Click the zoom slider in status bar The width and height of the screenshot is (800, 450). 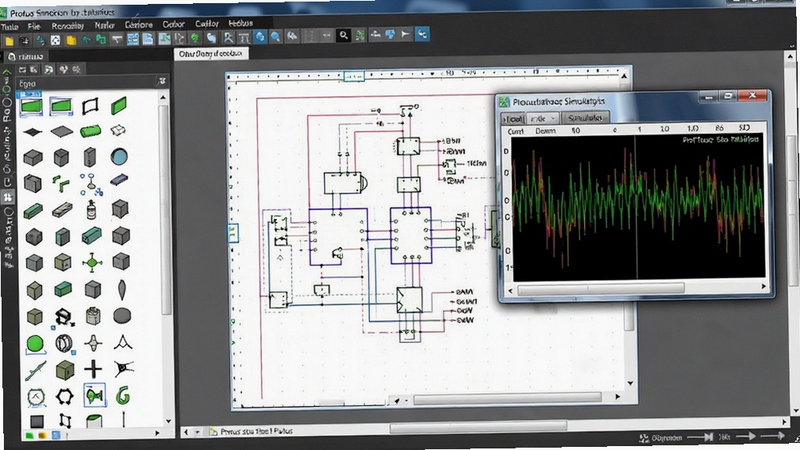pyautogui.click(x=700, y=437)
